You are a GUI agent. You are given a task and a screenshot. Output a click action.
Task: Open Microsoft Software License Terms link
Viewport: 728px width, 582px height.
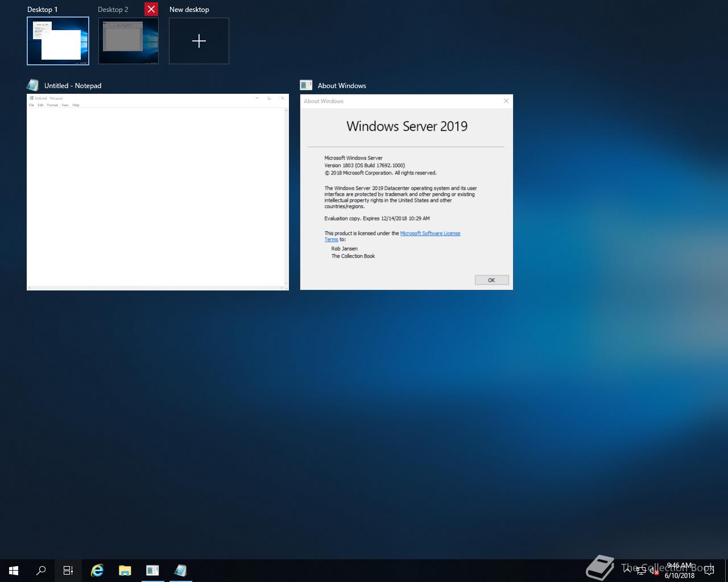430,233
